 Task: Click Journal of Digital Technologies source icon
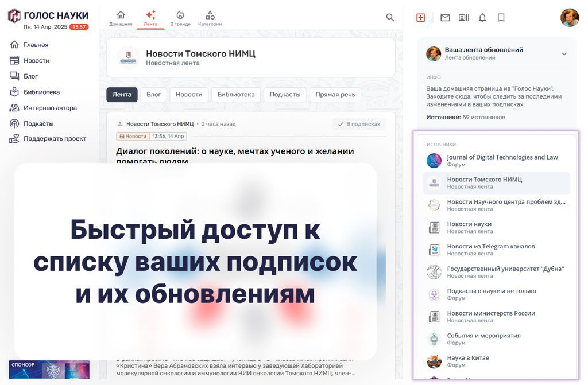(x=434, y=161)
